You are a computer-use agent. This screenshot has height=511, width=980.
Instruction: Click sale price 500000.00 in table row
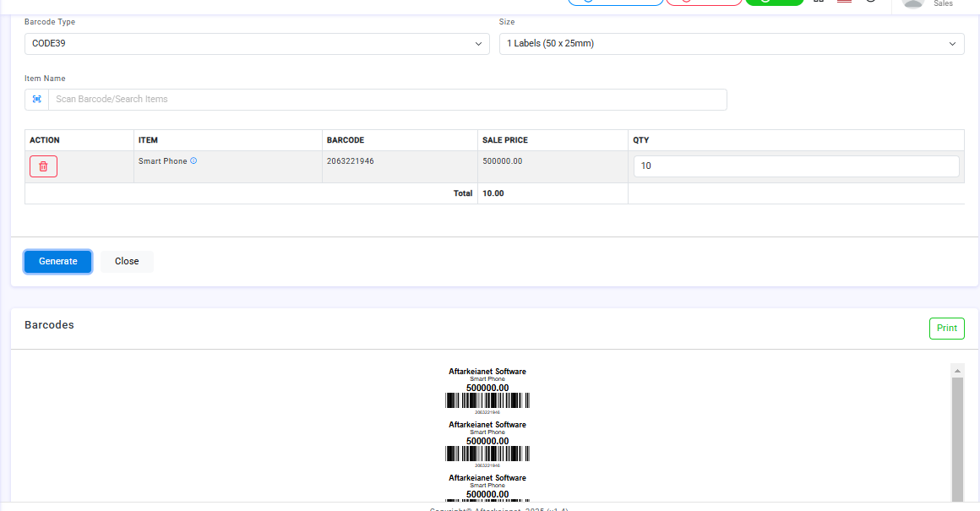point(503,161)
